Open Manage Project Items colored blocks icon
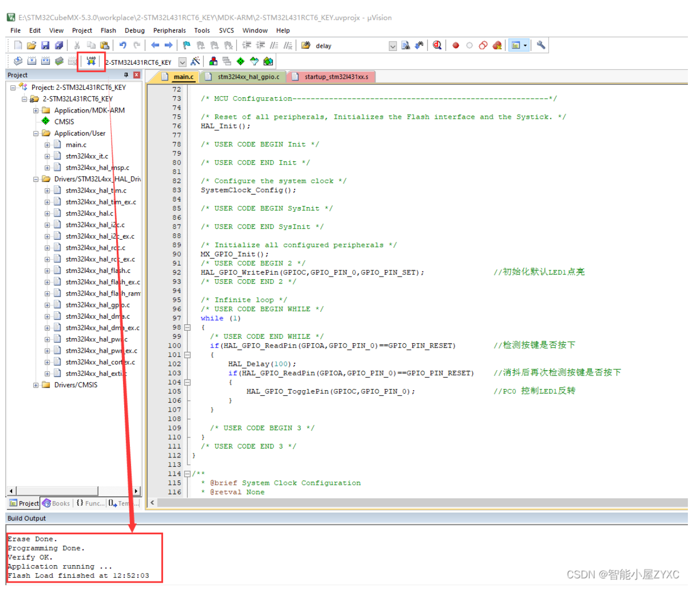The width and height of the screenshot is (700, 591). pyautogui.click(x=213, y=62)
